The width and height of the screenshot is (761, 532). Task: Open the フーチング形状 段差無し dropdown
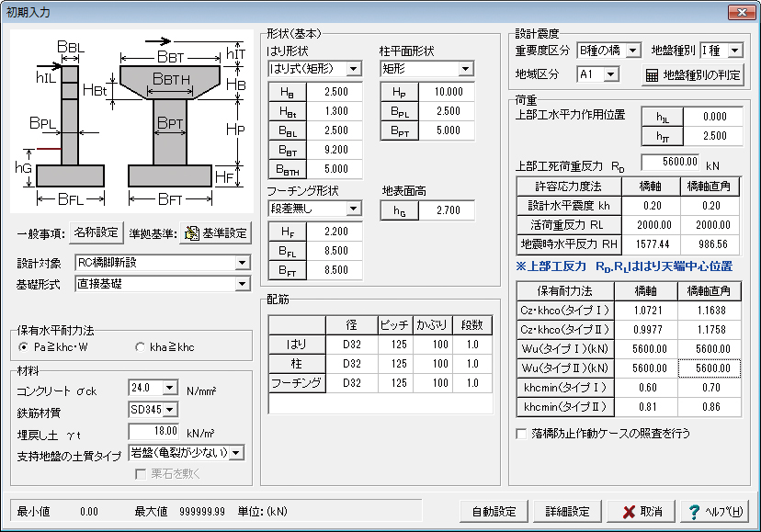point(354,209)
